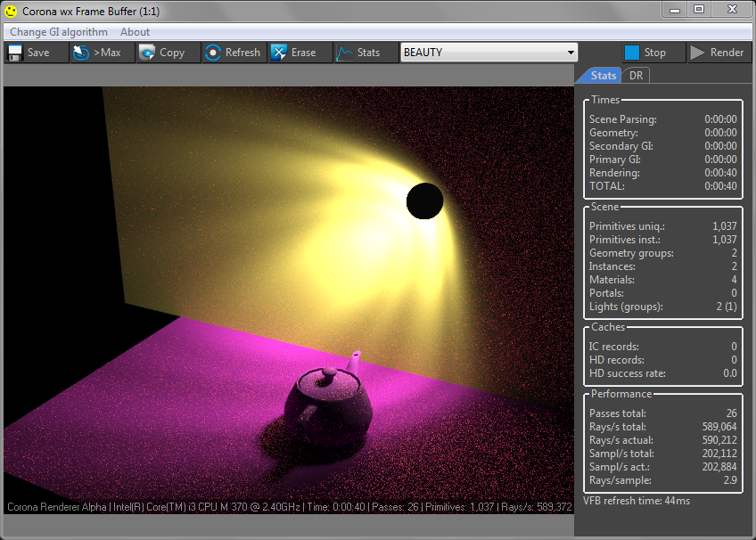Click the IC records label

point(613,347)
